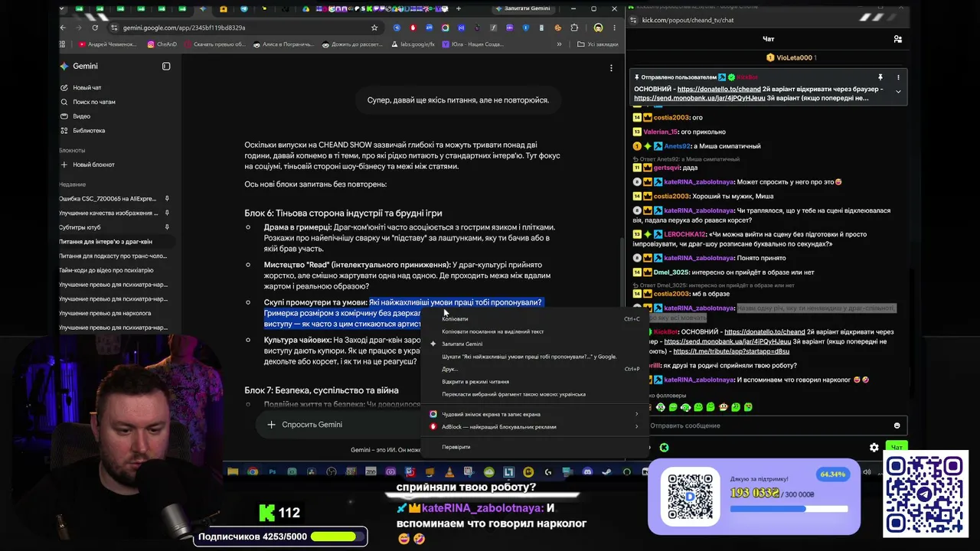Image resolution: width=980 pixels, height=551 pixels.
Task: Open the 'Усі закладки' bookmarks folder
Action: click(x=597, y=44)
